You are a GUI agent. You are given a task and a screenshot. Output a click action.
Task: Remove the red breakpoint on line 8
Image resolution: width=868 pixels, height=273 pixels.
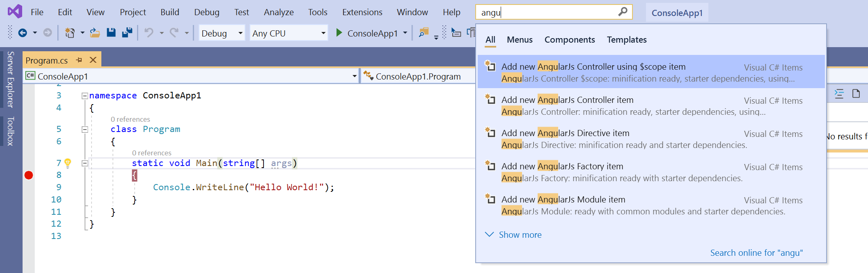[x=29, y=175]
